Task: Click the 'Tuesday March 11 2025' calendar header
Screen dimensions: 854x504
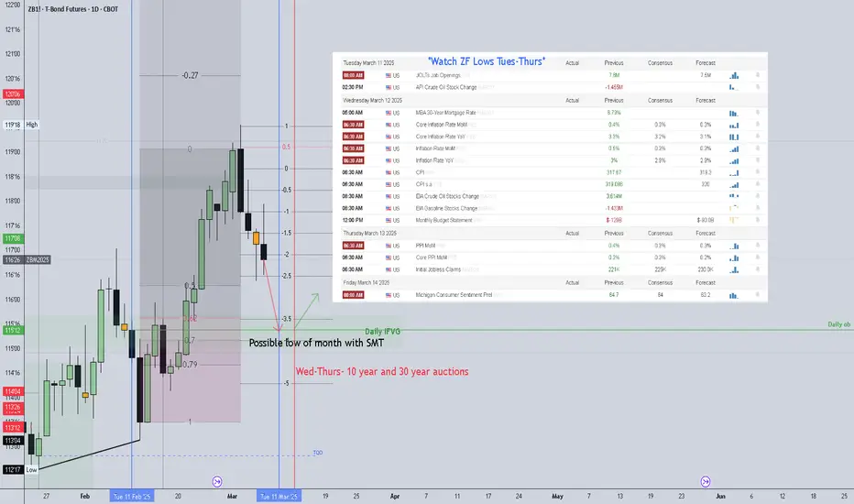Action: (368, 63)
